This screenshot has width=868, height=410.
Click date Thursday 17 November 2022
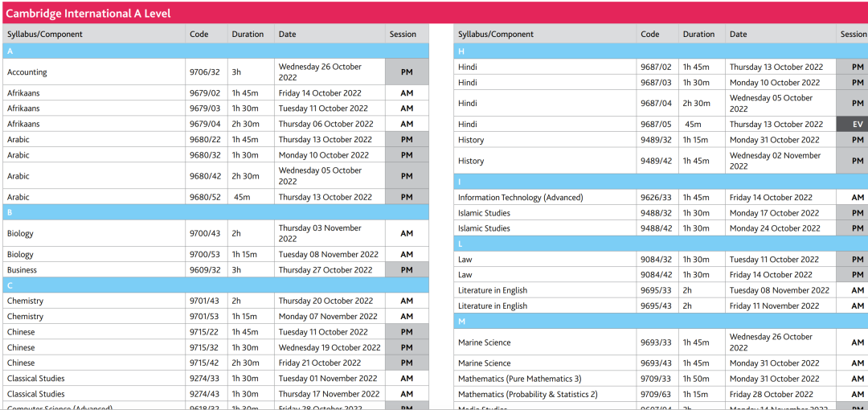click(x=330, y=395)
